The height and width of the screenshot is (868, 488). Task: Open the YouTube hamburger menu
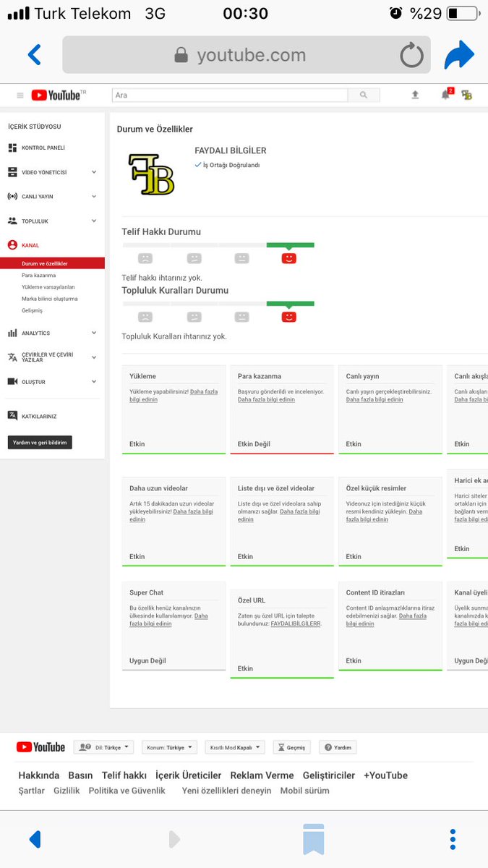[20, 95]
